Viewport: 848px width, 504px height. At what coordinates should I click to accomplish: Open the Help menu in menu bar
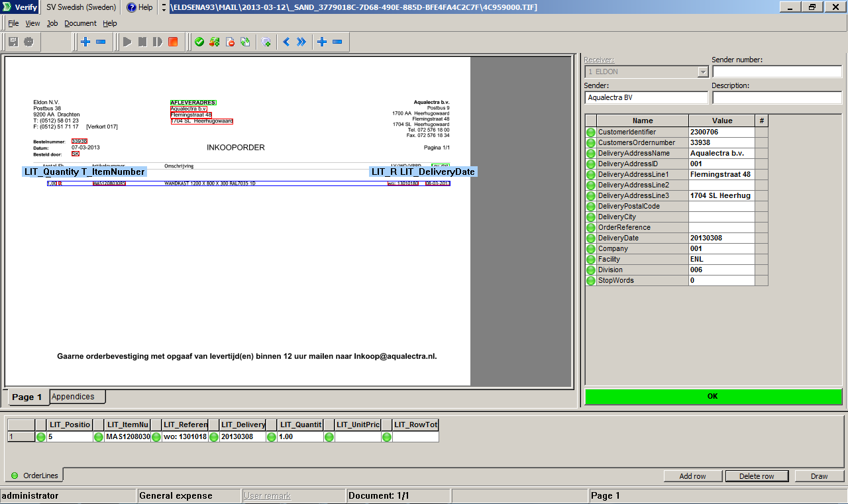pos(110,23)
